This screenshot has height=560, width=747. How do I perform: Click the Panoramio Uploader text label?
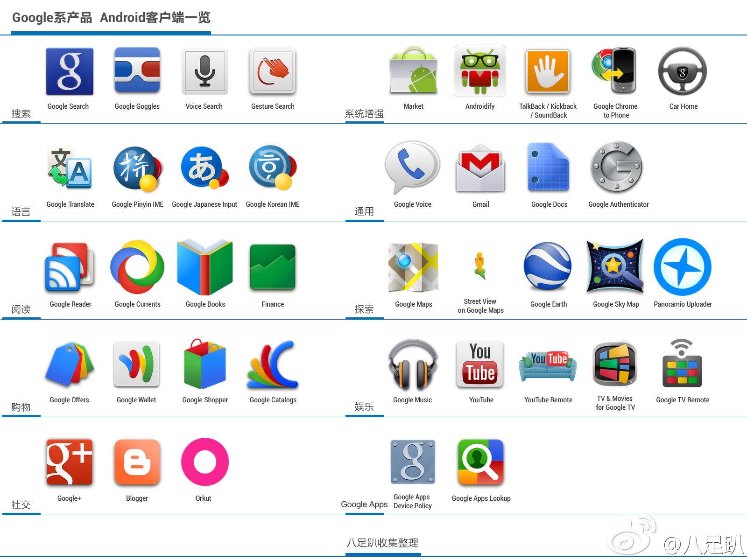[x=683, y=304]
